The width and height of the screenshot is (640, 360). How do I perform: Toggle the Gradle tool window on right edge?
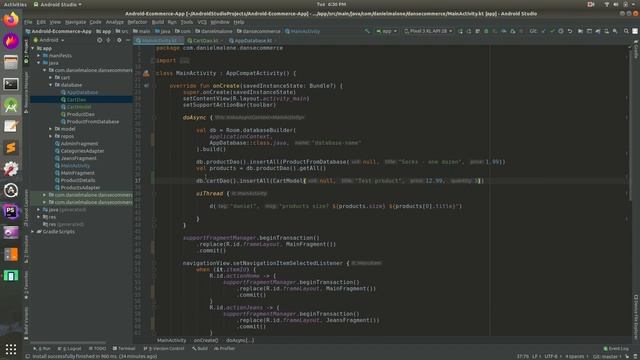click(636, 49)
